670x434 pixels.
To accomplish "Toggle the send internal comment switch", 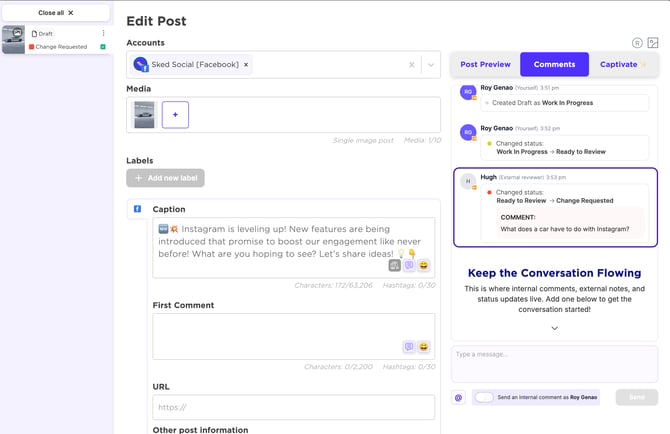I will [484, 397].
